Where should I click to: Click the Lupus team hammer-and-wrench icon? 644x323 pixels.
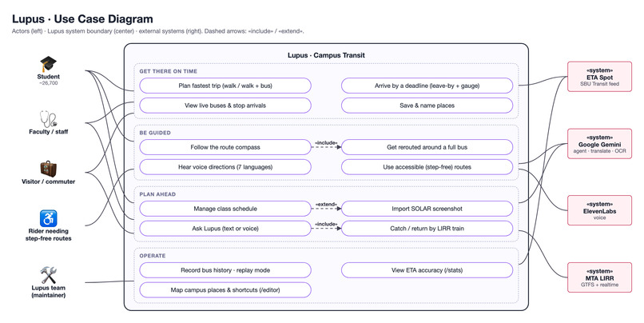(x=48, y=275)
